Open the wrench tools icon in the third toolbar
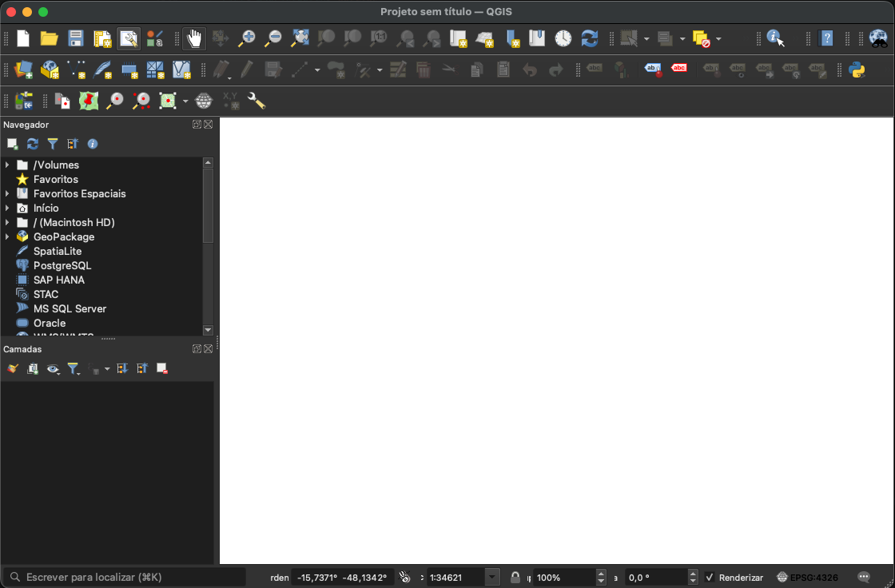The image size is (895, 588). [x=257, y=101]
